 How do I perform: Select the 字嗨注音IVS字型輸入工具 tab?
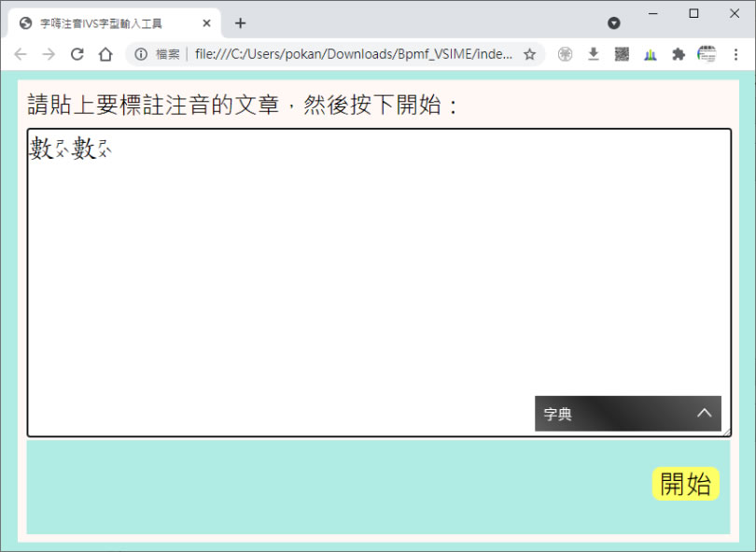115,23
